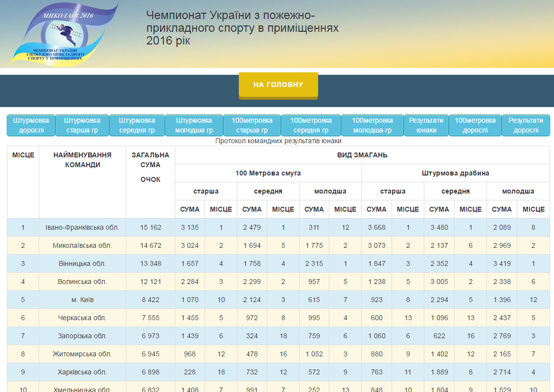Screen dimensions: 554x392
Task: Click the м. Київ total score 8 422
Action: pyautogui.click(x=150, y=300)
